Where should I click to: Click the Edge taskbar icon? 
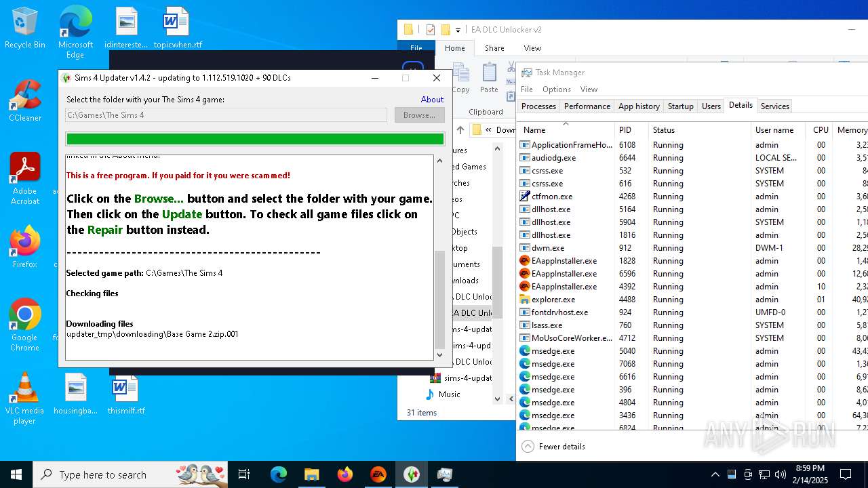(x=279, y=474)
